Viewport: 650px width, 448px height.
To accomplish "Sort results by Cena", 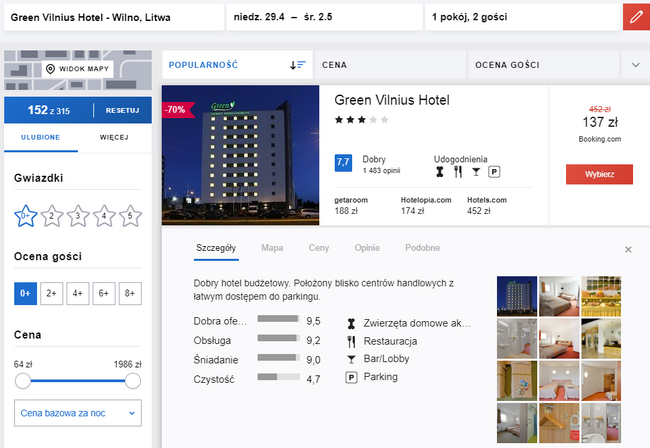I will tap(390, 65).
